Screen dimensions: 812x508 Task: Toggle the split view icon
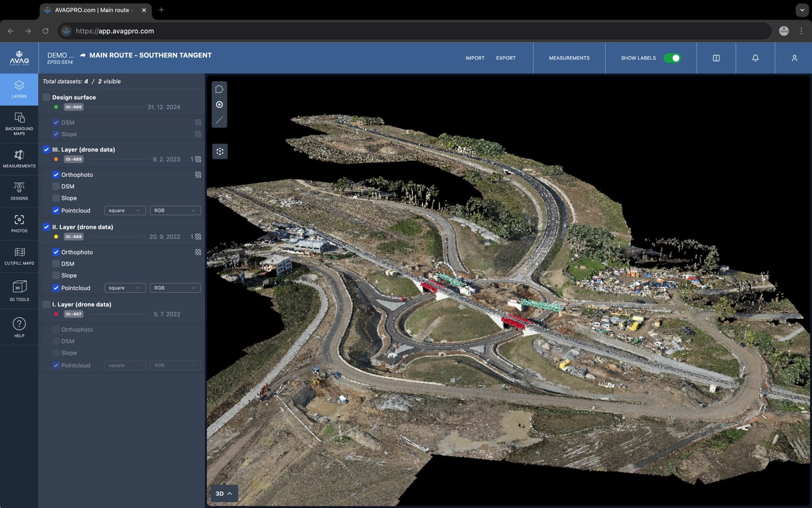point(716,58)
